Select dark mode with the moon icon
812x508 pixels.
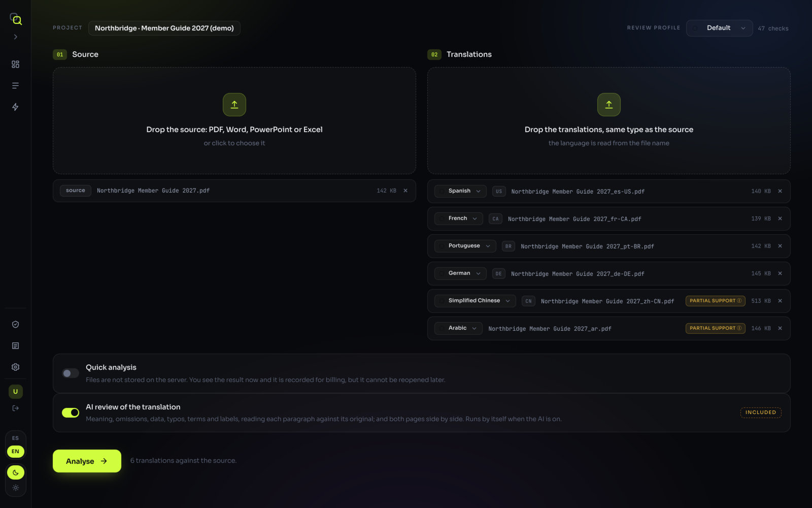(x=16, y=473)
